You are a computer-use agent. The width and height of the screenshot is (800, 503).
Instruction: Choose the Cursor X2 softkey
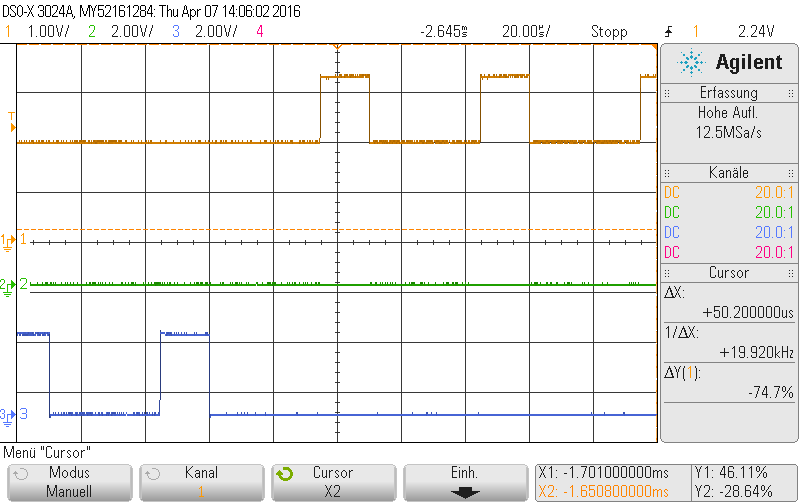tap(333, 482)
